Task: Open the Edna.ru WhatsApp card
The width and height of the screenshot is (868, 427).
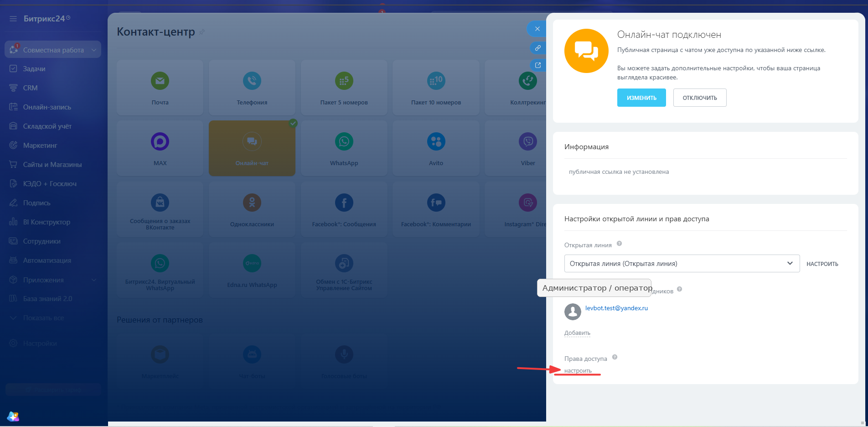Action: tap(252, 270)
